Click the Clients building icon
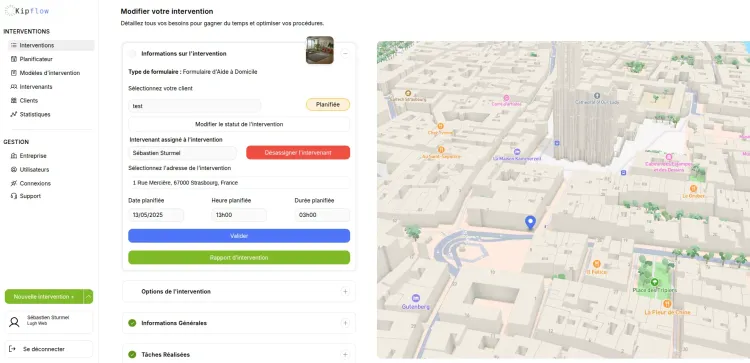Screen dimensions: 750x363 coord(14,101)
